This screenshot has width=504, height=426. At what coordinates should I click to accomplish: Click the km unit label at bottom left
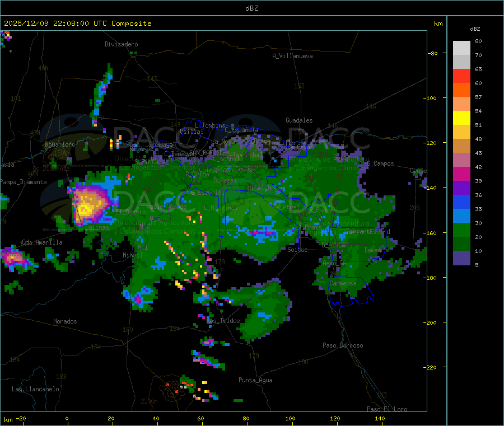pyautogui.click(x=8, y=420)
